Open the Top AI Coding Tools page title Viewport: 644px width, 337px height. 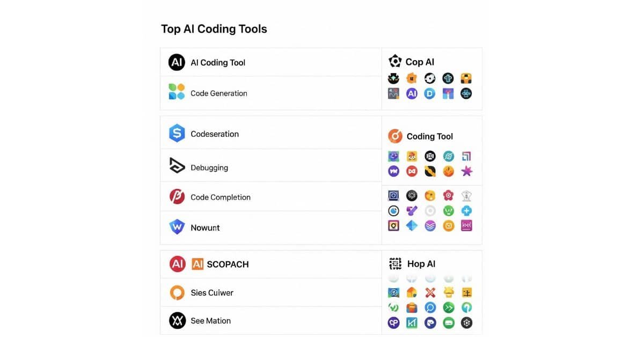pyautogui.click(x=214, y=29)
